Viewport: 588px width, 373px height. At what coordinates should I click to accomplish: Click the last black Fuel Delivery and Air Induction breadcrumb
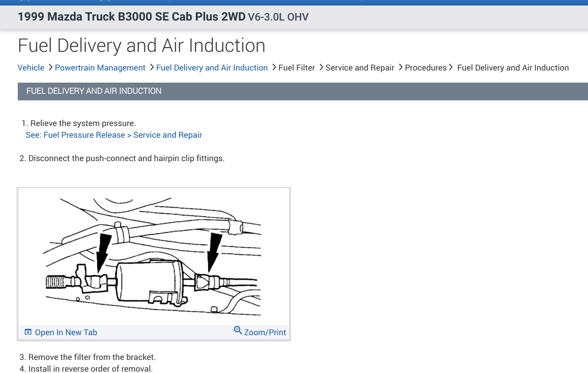[x=513, y=68]
